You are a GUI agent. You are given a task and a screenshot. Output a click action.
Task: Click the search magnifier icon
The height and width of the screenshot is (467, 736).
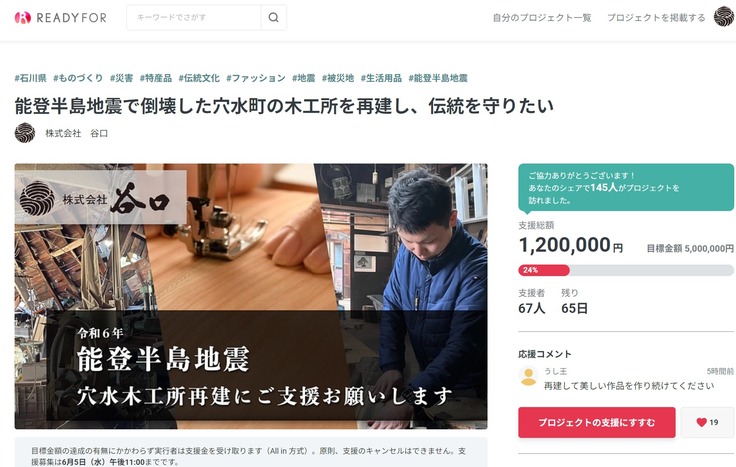[274, 17]
